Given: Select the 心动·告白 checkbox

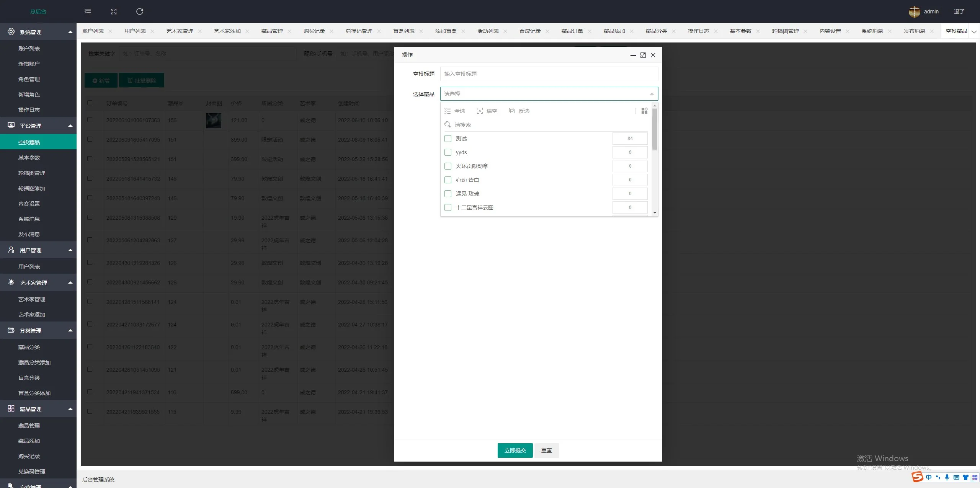Looking at the screenshot, I should (x=448, y=180).
